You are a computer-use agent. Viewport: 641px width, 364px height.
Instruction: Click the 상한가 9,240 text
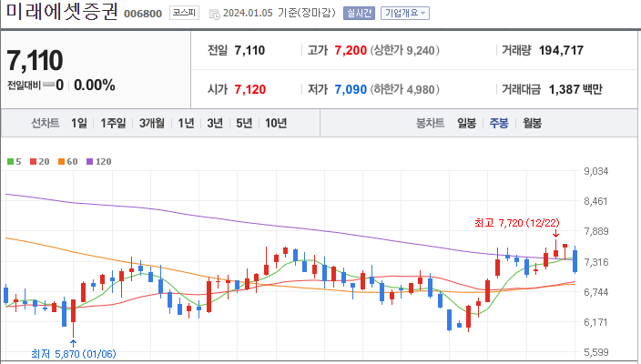pyautogui.click(x=404, y=50)
